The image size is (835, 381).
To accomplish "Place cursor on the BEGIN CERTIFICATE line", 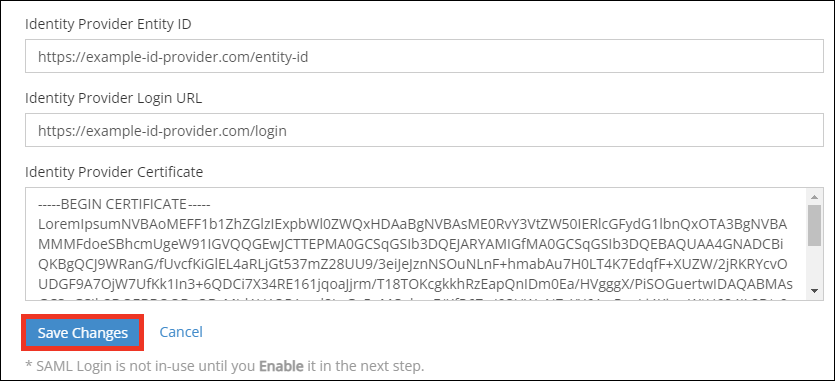I will [x=125, y=204].
